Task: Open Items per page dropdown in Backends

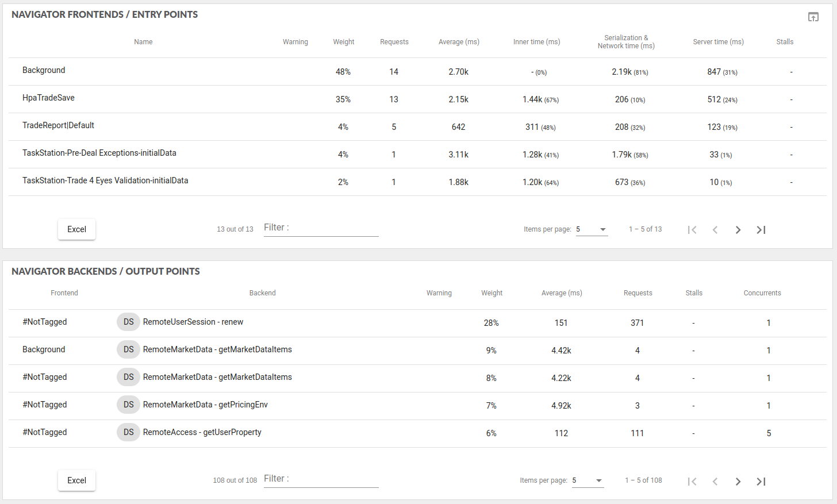Action: (x=588, y=480)
